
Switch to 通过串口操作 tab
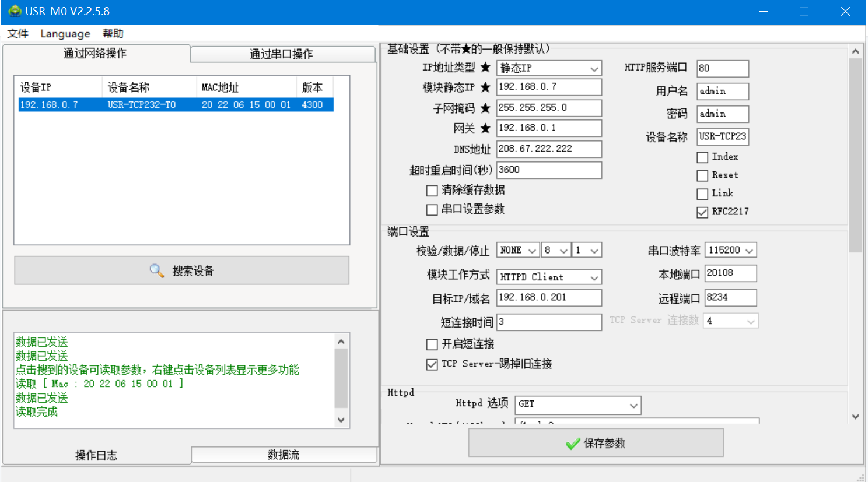[282, 54]
